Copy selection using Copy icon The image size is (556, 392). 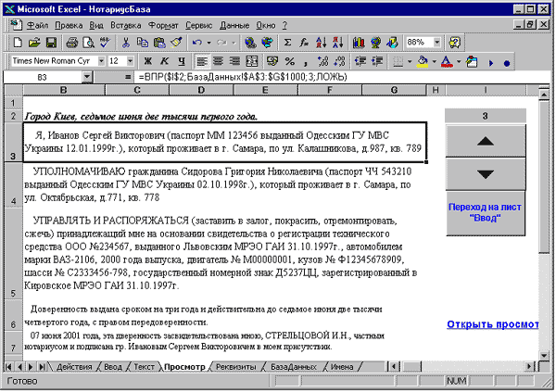click(143, 43)
